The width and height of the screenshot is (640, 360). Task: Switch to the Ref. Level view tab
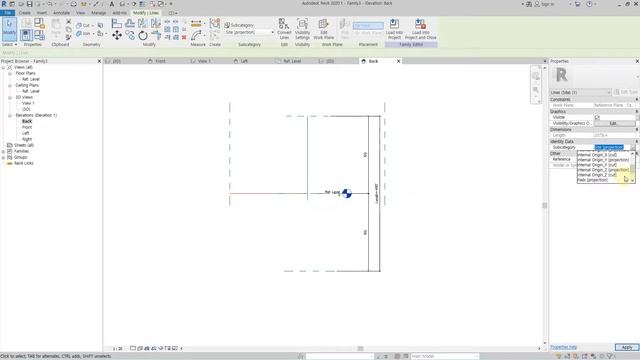point(292,61)
